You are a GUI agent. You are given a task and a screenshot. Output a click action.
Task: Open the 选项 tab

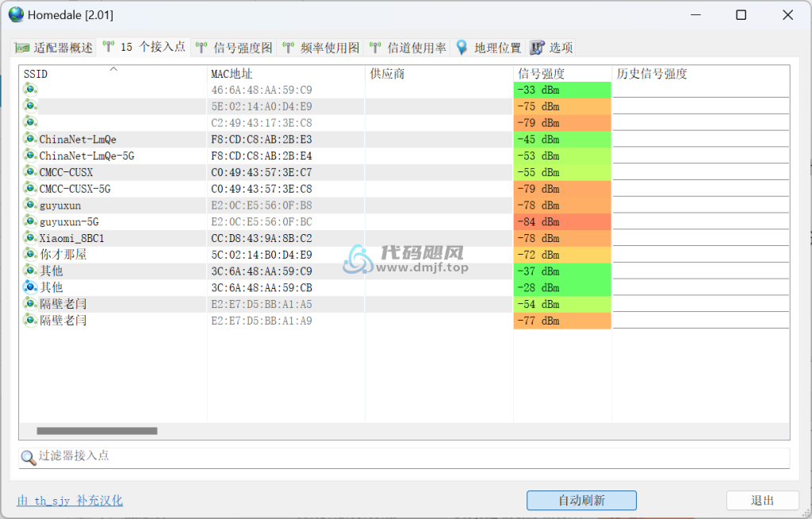click(552, 48)
